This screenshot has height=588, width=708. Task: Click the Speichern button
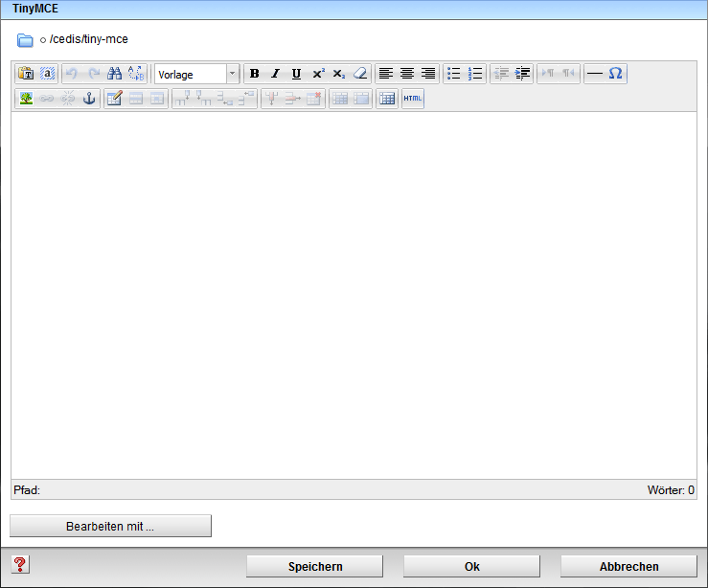point(314,566)
